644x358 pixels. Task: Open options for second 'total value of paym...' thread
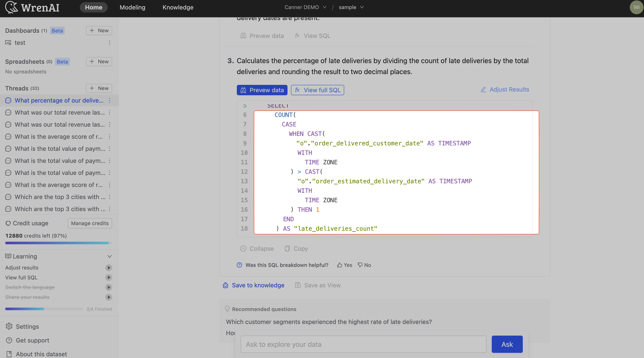(x=110, y=160)
